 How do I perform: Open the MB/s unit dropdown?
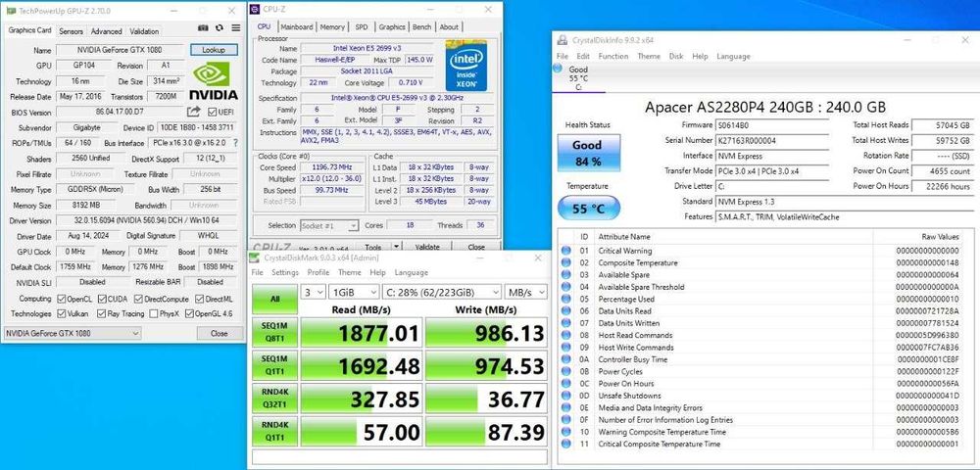(x=526, y=292)
